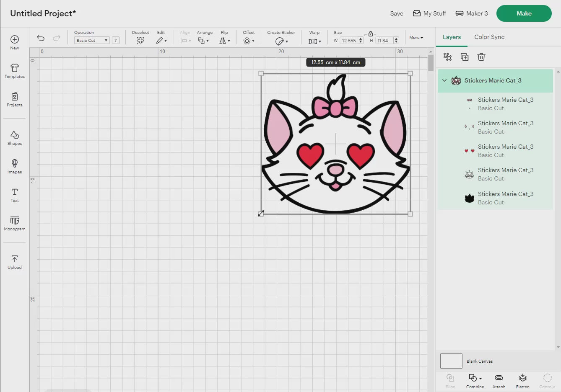Open the Combine menu

475,381
